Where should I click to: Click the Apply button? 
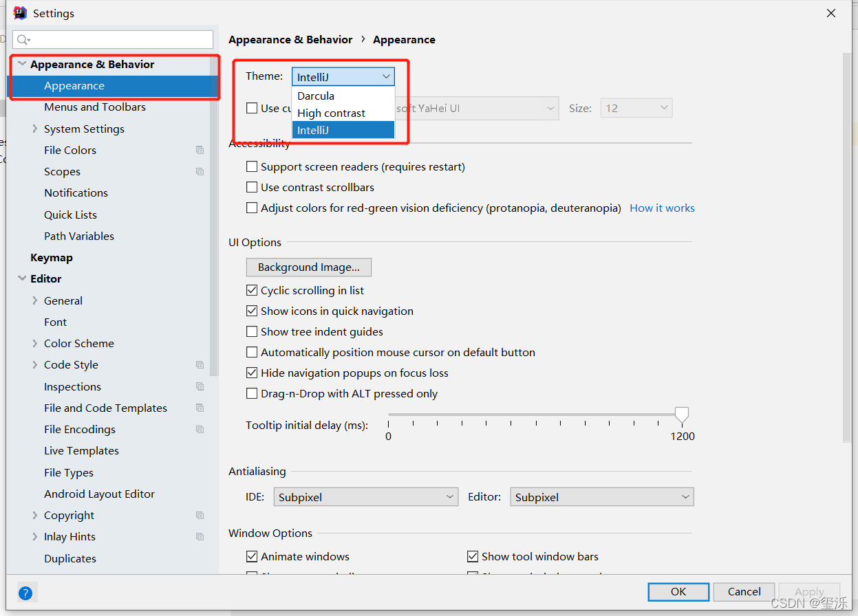coord(809,591)
